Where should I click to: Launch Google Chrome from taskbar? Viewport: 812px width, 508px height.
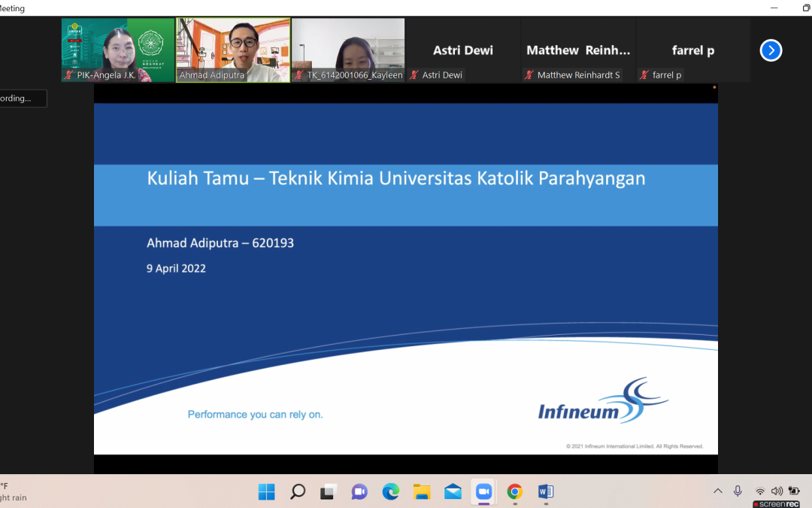[514, 491]
